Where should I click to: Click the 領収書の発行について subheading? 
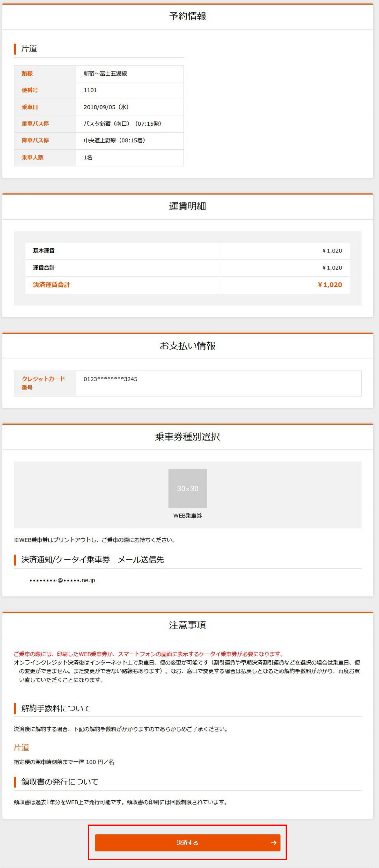tap(60, 782)
